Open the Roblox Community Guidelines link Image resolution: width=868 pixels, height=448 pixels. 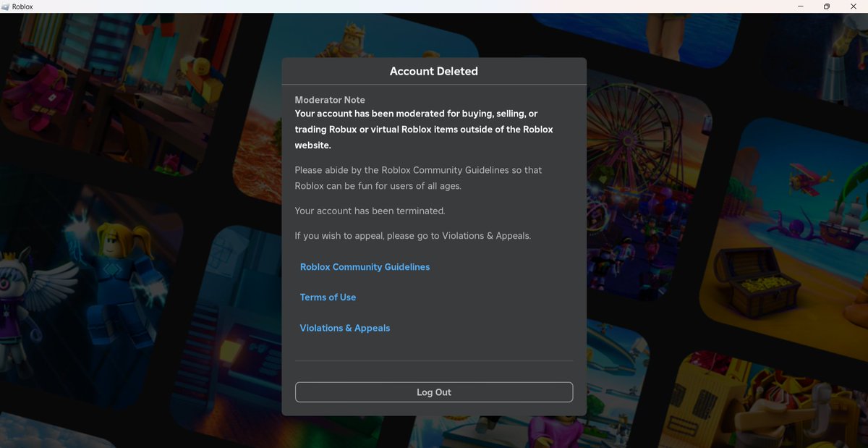(365, 267)
